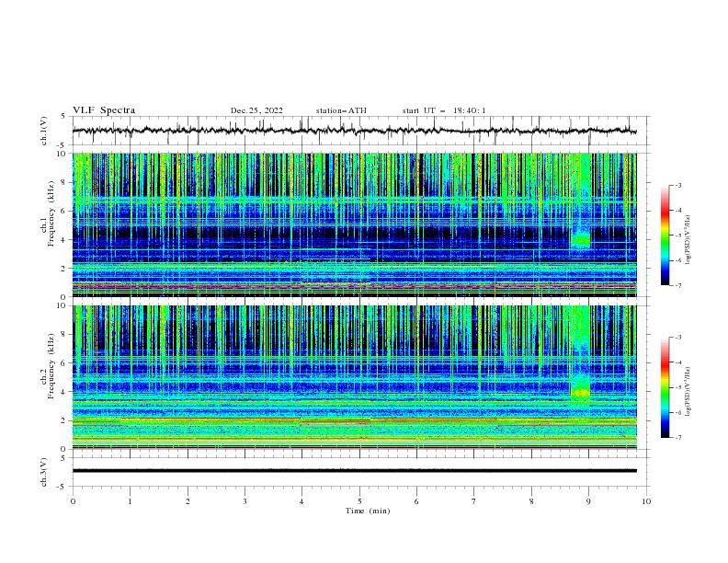The image size is (728, 563).
Task: Click the -5 tick on ch.2 colorbar
Action: tap(677, 387)
